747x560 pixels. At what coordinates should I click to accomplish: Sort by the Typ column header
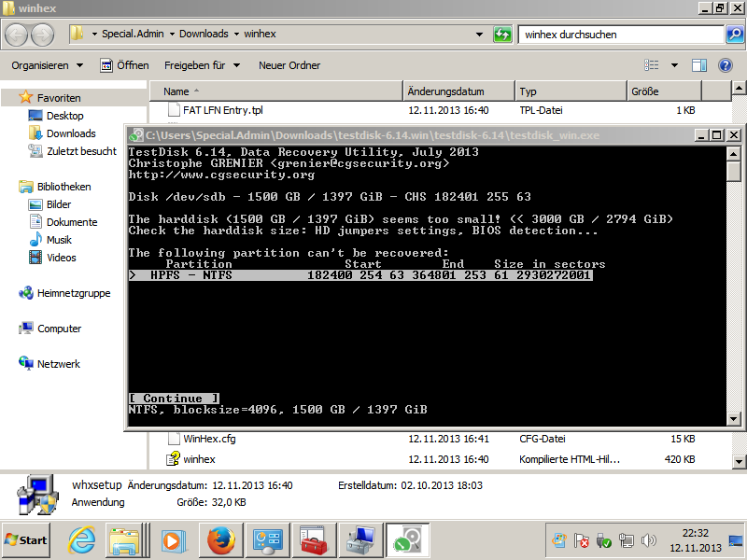point(571,91)
